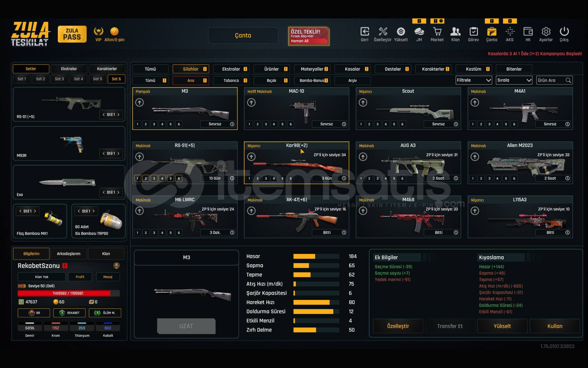Open the HK icon
588x368 pixels.
(528, 32)
